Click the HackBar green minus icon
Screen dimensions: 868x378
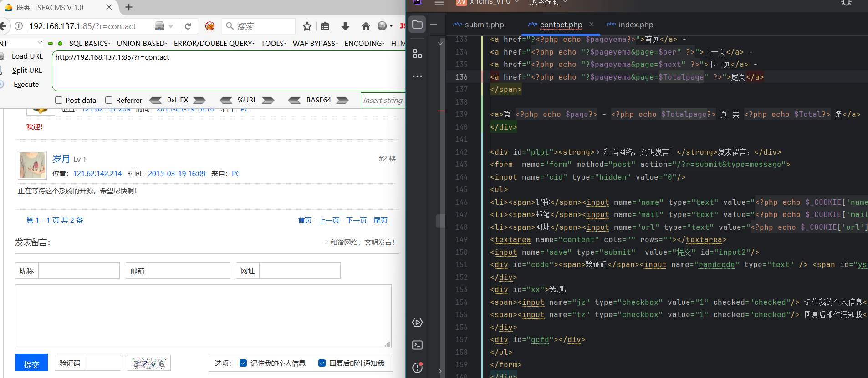point(50,44)
